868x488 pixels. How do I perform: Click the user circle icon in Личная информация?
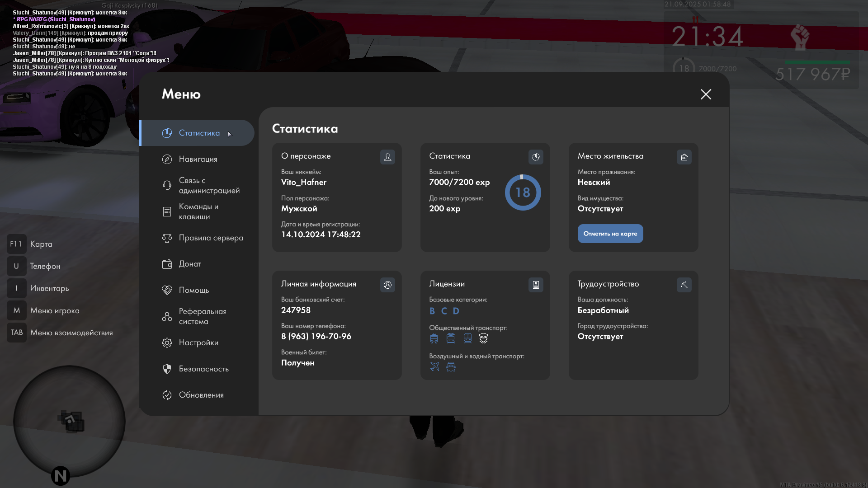(387, 285)
